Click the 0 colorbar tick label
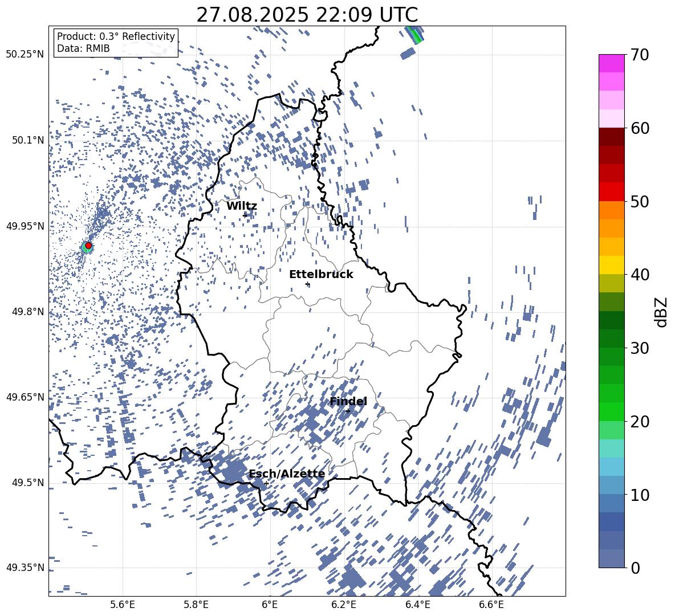The image size is (675, 616). [635, 568]
